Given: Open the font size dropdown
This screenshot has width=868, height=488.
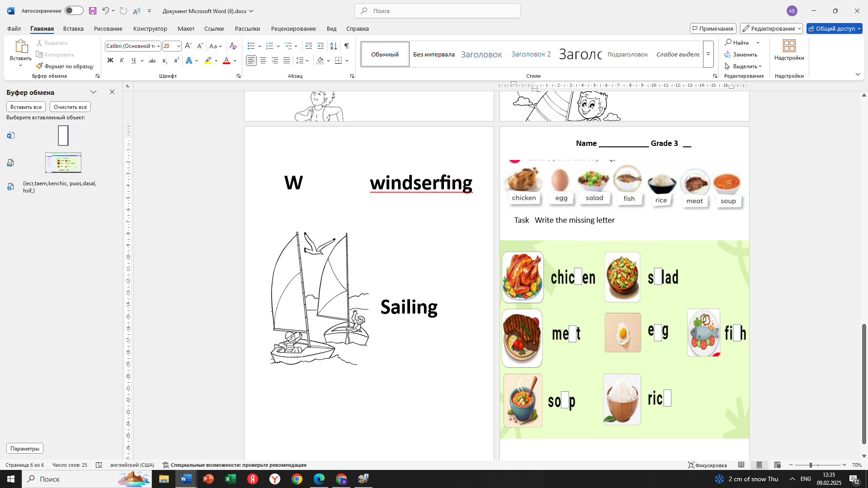Looking at the screenshot, I should [179, 46].
